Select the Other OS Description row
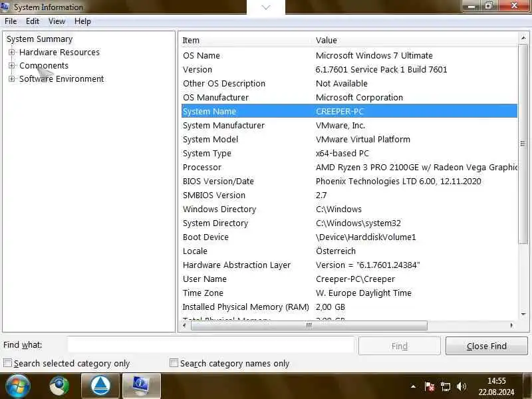Image resolution: width=532 pixels, height=399 pixels. [x=349, y=83]
